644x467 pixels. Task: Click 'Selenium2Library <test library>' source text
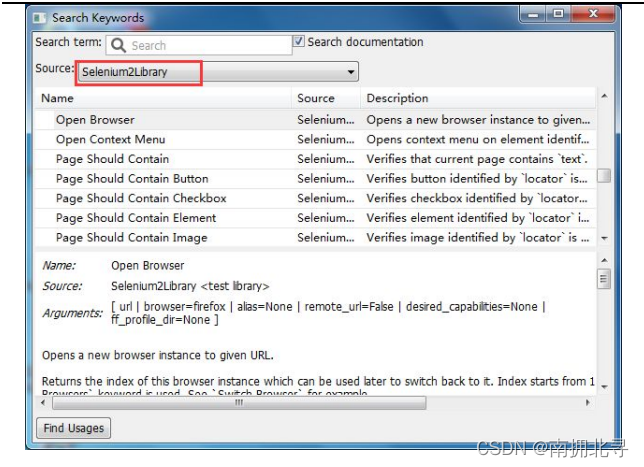click(190, 286)
